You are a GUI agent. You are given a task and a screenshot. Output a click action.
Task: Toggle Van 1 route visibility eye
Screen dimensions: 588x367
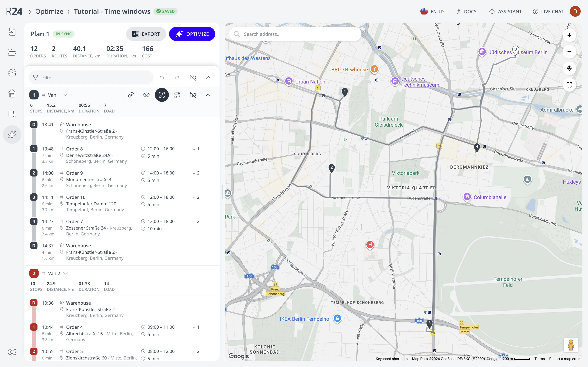[x=146, y=95]
